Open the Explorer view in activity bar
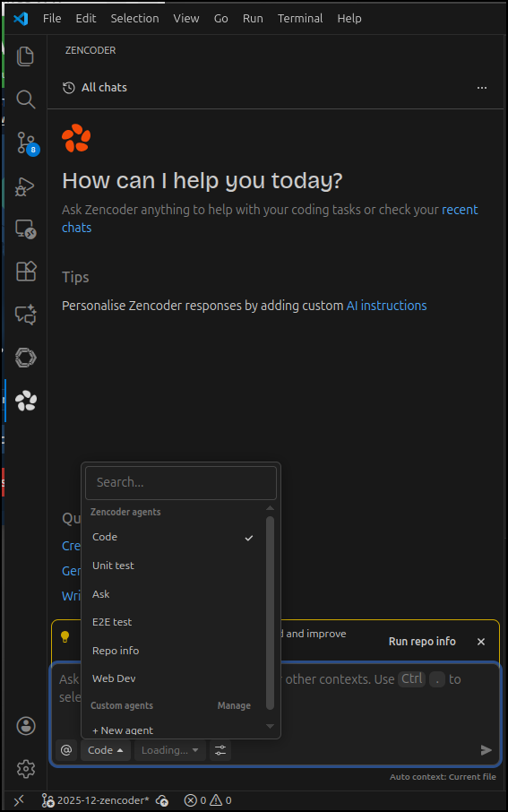The height and width of the screenshot is (812, 508). tap(25, 56)
